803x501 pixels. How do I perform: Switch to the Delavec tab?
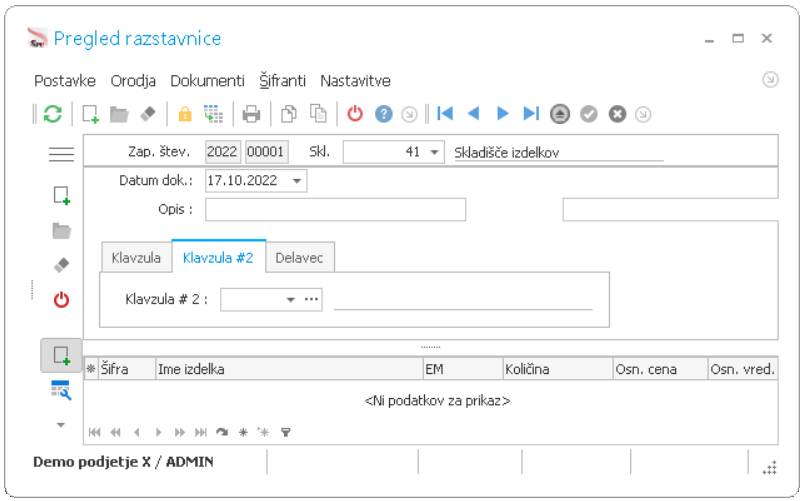(300, 257)
